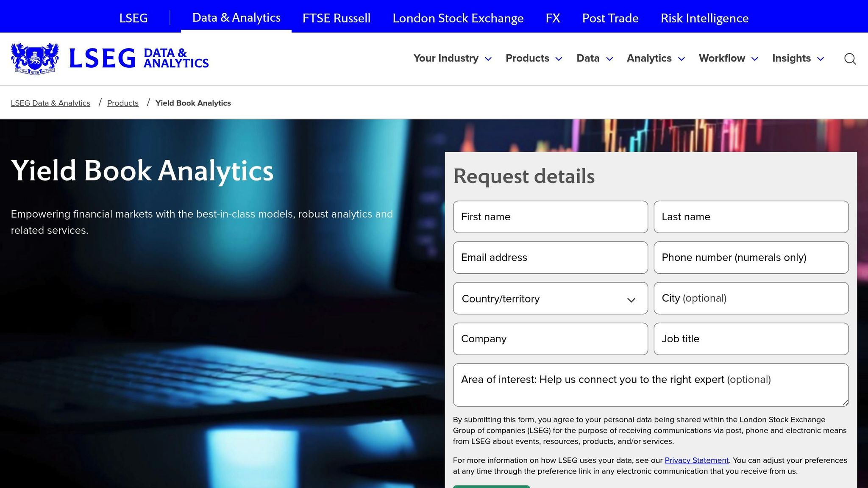Expand the Data menu chevron
868x488 pixels.
(x=609, y=59)
